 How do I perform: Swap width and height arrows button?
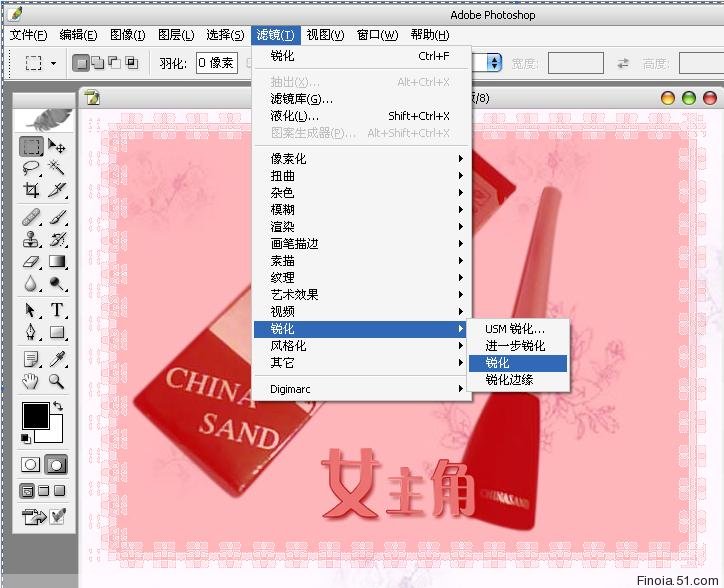623,63
